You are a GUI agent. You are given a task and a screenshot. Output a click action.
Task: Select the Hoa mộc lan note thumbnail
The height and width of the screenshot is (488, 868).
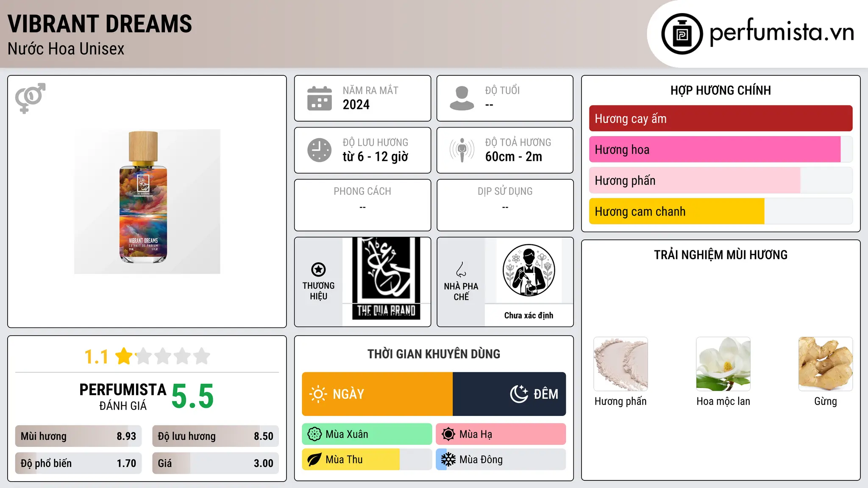pyautogui.click(x=723, y=364)
